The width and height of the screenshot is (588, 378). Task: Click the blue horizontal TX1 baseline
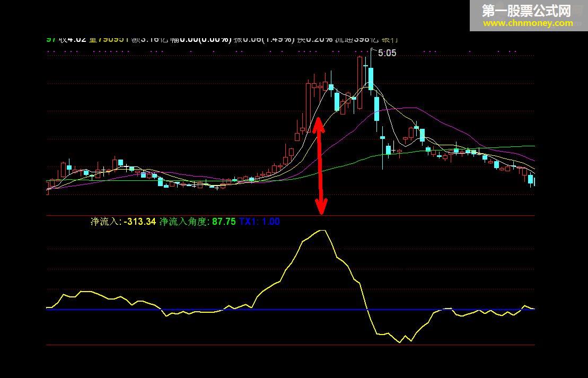click(291, 310)
